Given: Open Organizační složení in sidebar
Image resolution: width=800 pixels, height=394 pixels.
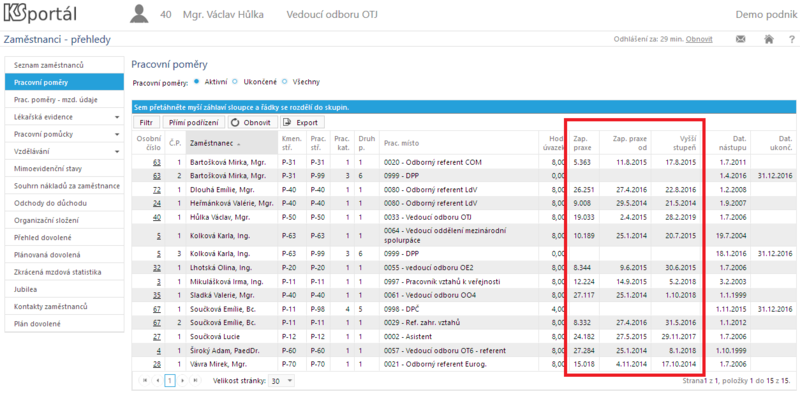Looking at the screenshot, I should coord(64,220).
